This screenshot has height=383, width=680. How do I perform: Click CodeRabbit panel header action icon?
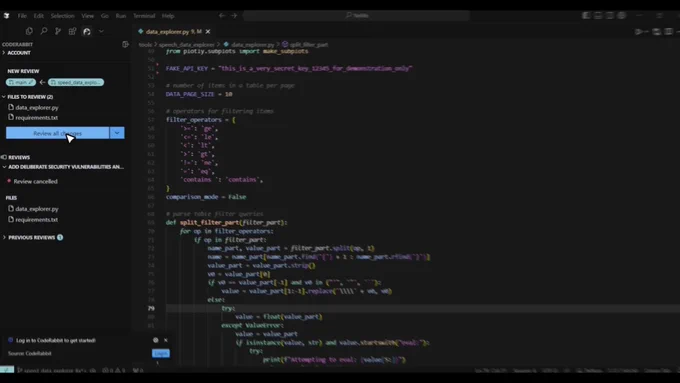point(125,44)
